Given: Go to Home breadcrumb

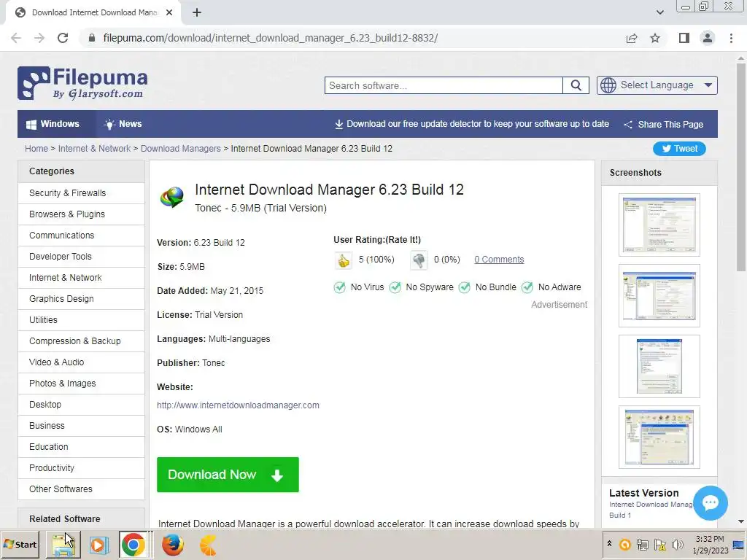Looking at the screenshot, I should (x=36, y=149).
